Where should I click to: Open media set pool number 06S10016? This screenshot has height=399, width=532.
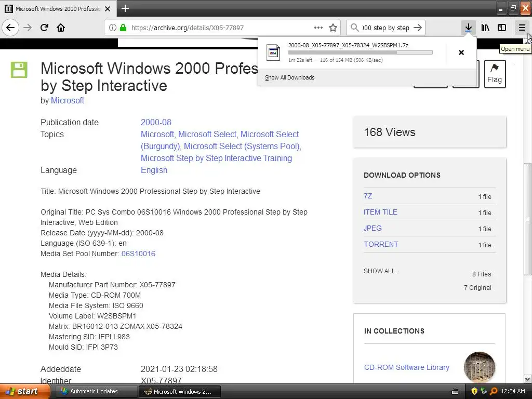pos(138,254)
